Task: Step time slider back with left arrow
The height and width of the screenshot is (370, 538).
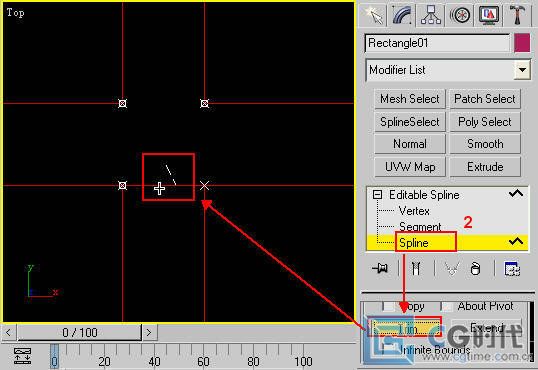Action: point(8,332)
